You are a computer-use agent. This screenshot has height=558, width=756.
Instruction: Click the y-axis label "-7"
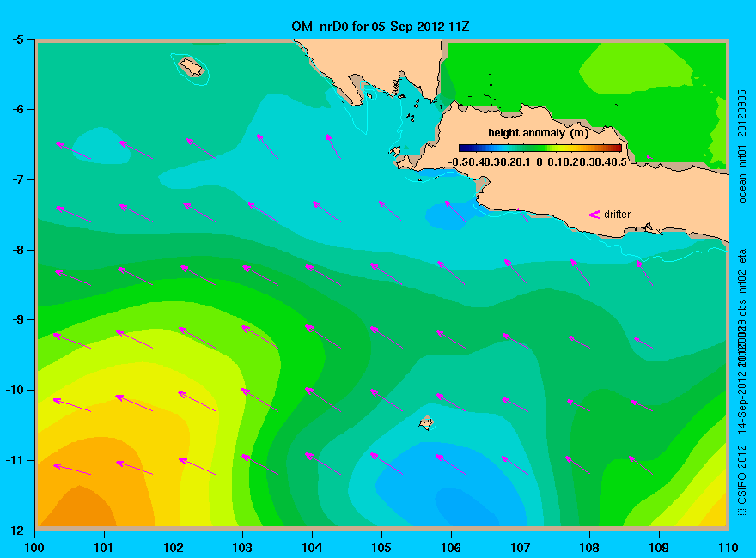pos(17,179)
